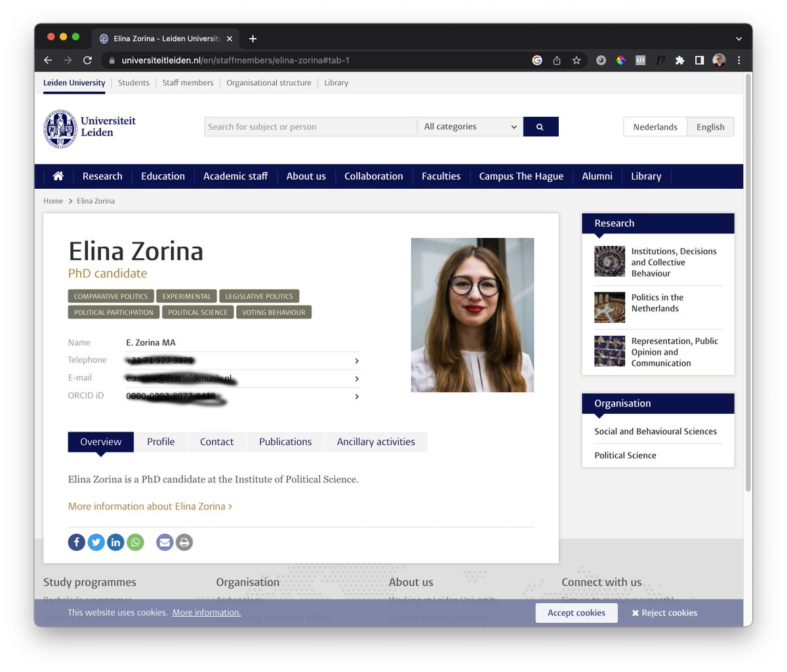
Task: Switch to the Publications tab
Action: click(285, 442)
